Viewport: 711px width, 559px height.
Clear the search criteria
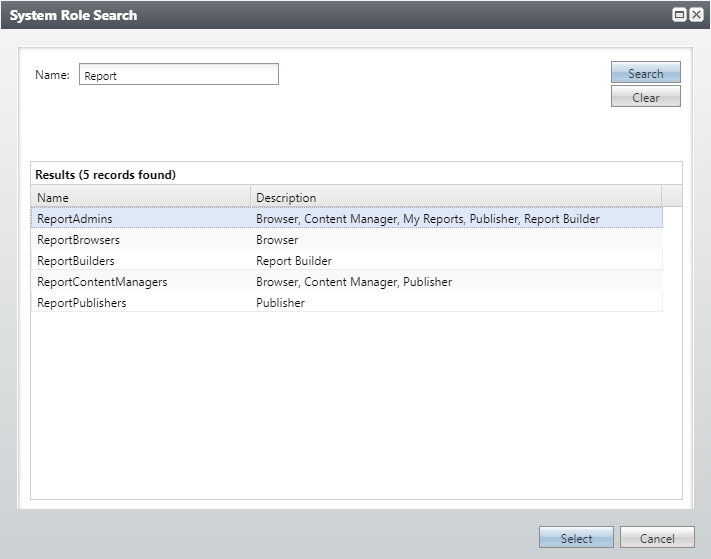pos(645,97)
